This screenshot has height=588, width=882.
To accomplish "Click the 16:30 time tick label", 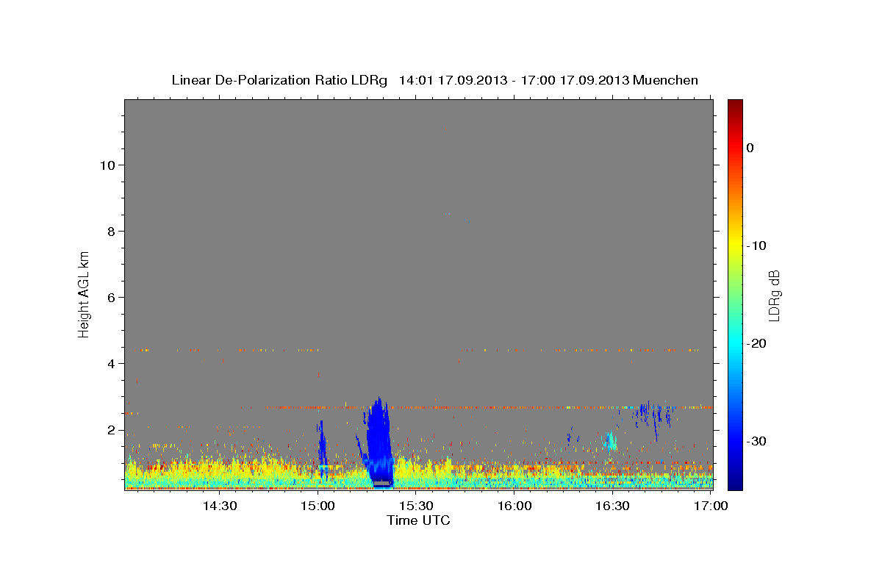I will point(612,506).
